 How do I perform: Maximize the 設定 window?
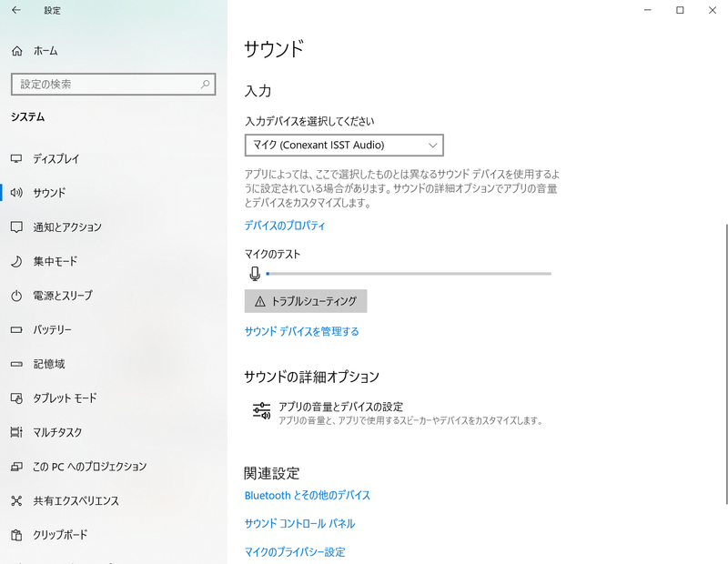click(680, 10)
